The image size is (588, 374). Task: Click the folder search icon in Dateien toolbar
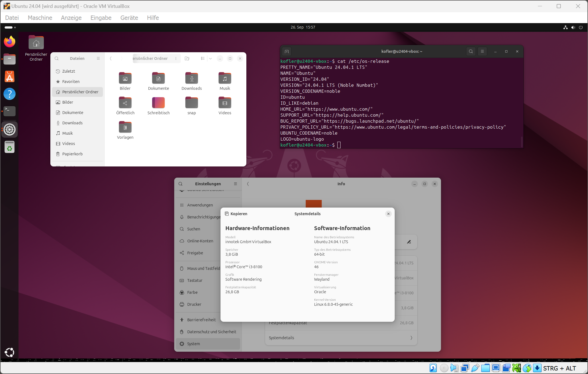[x=187, y=58]
